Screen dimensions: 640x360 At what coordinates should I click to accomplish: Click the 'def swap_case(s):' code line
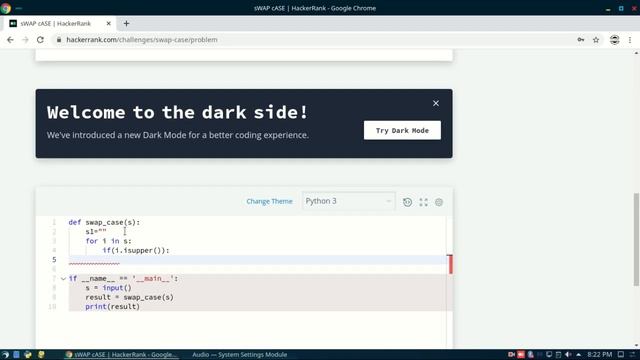(x=104, y=222)
